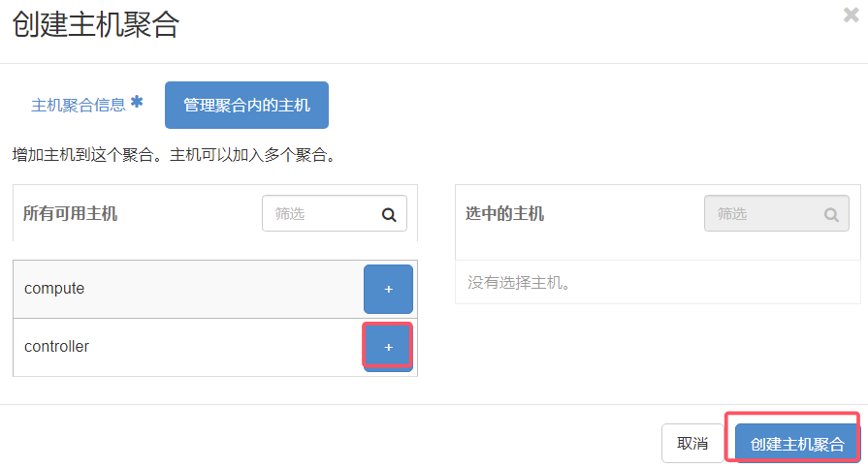Screen dimensions: 868x468
Task: Select the compute host row name
Action: 54,288
